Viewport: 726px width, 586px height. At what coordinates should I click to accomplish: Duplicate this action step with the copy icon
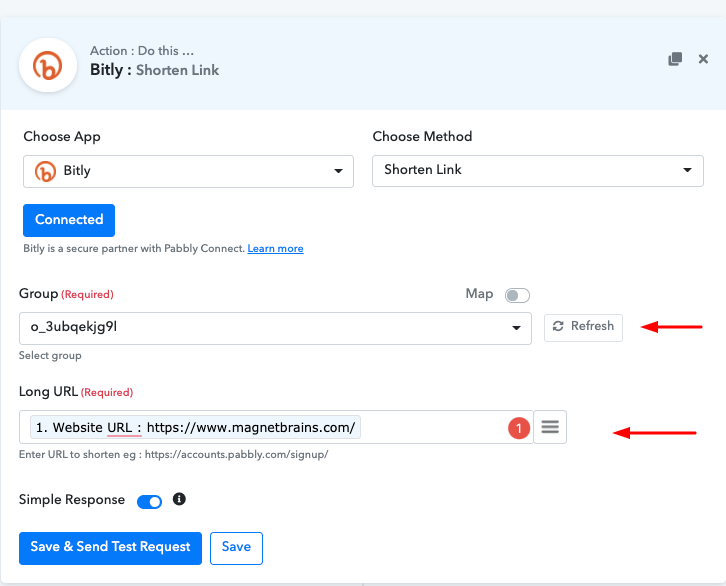pyautogui.click(x=675, y=59)
